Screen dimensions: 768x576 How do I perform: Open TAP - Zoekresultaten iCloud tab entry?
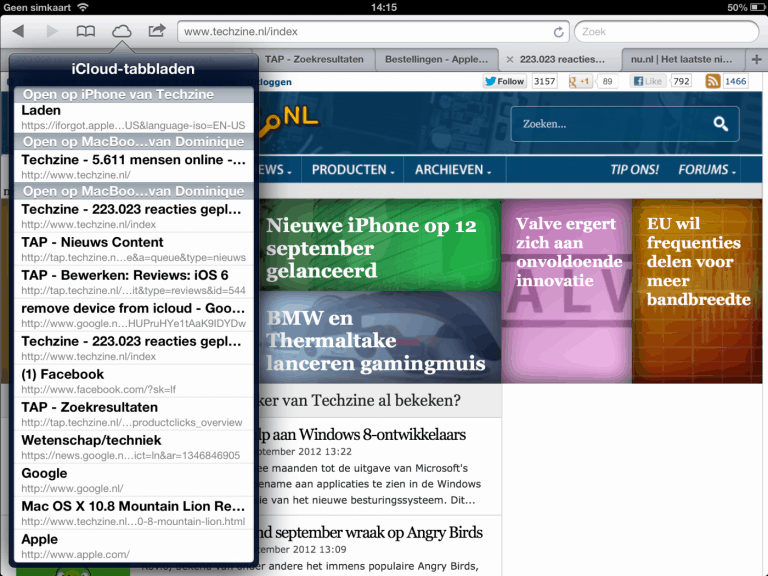[x=134, y=414]
